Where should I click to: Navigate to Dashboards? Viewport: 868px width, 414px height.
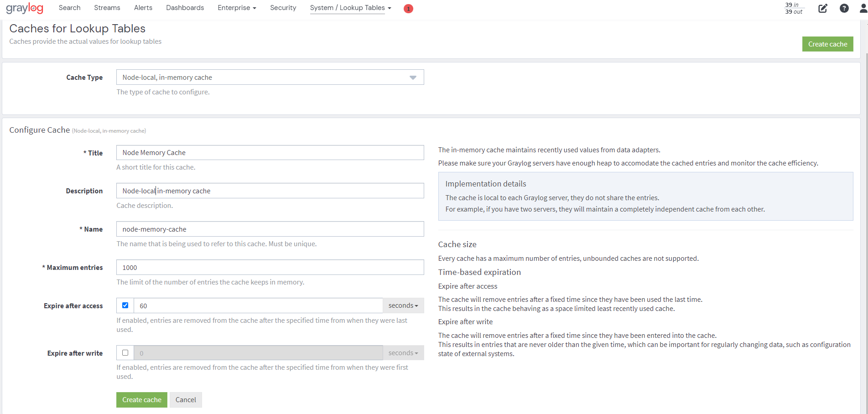coord(185,8)
